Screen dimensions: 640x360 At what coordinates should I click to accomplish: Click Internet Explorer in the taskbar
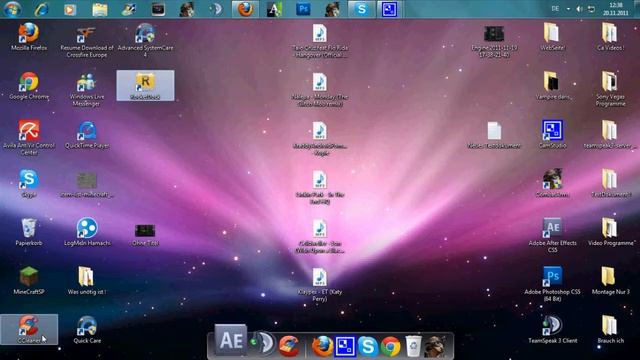(x=41, y=9)
